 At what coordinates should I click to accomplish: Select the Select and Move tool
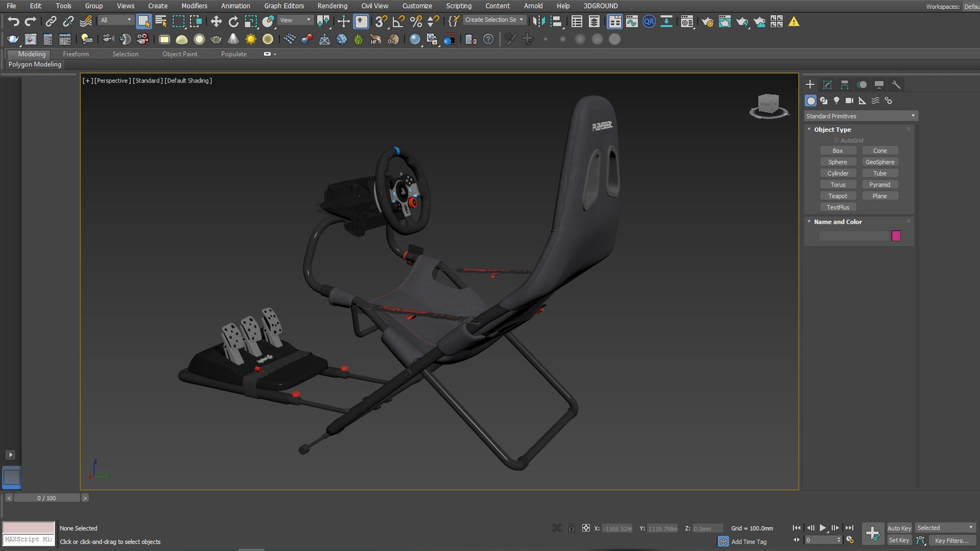pyautogui.click(x=216, y=21)
